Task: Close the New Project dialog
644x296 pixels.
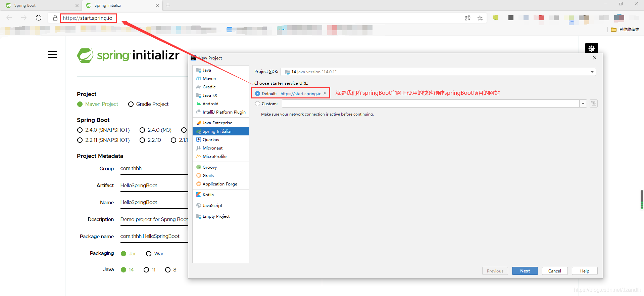Action: tap(595, 58)
